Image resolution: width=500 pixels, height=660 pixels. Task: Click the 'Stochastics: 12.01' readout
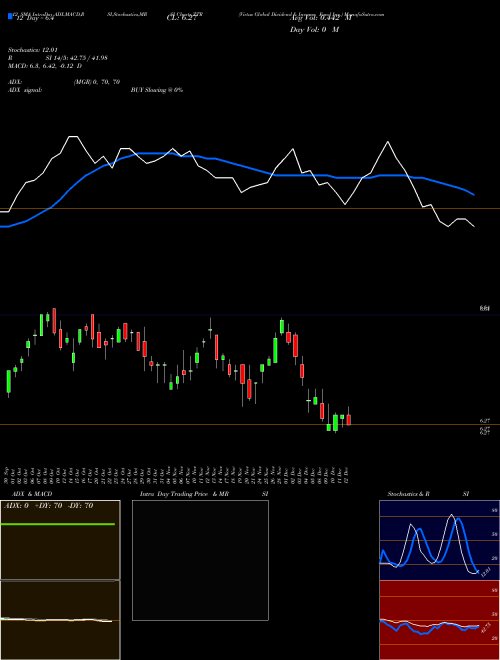click(33, 50)
